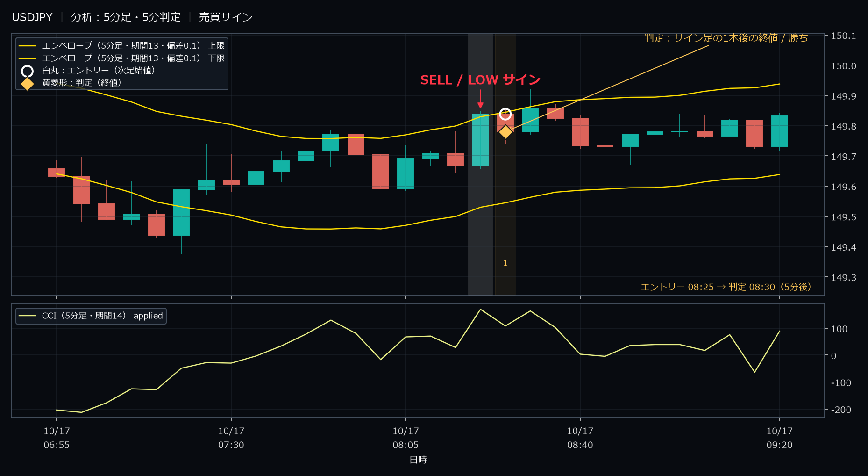This screenshot has width=868, height=476.
Task: Click the upper envelope legend entry 上限
Action: [121, 46]
